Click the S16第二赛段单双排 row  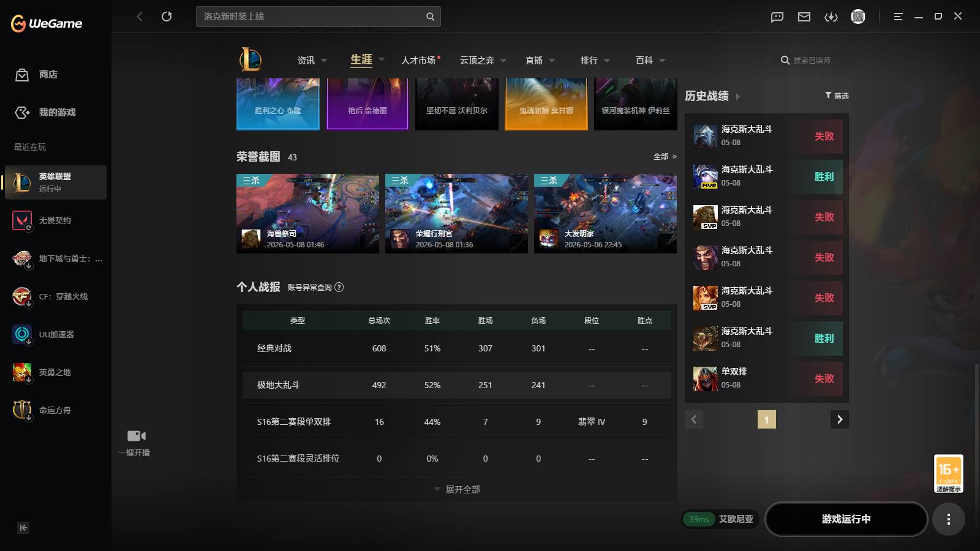pyautogui.click(x=457, y=422)
